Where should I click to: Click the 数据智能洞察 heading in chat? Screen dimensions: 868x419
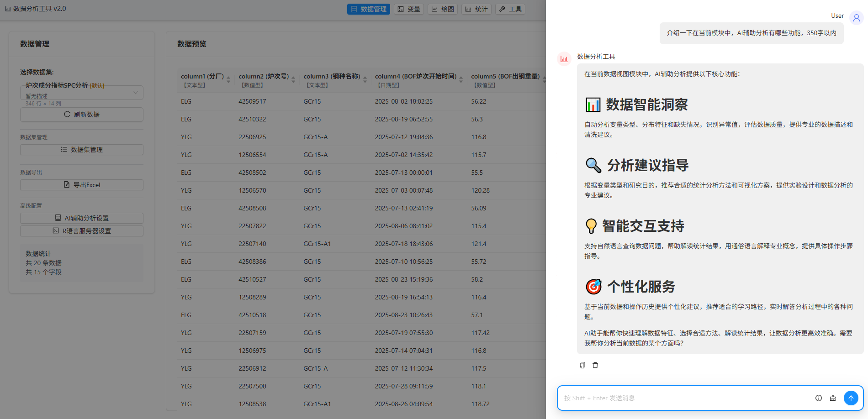(x=647, y=105)
